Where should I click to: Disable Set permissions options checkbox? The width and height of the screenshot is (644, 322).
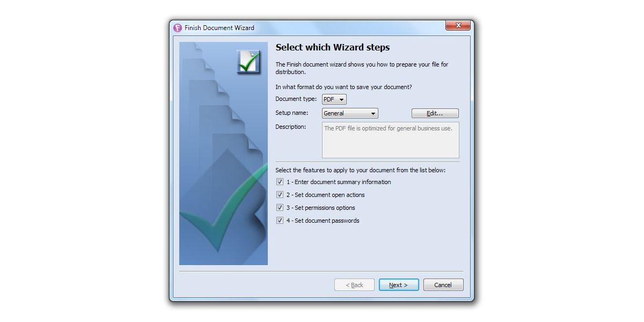(x=280, y=208)
